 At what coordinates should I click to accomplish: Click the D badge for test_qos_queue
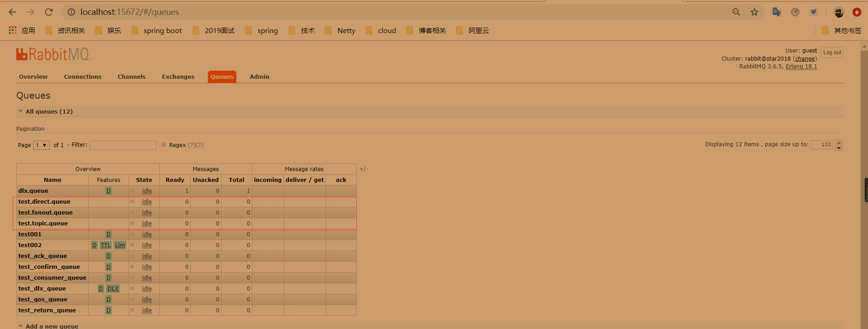point(109,300)
